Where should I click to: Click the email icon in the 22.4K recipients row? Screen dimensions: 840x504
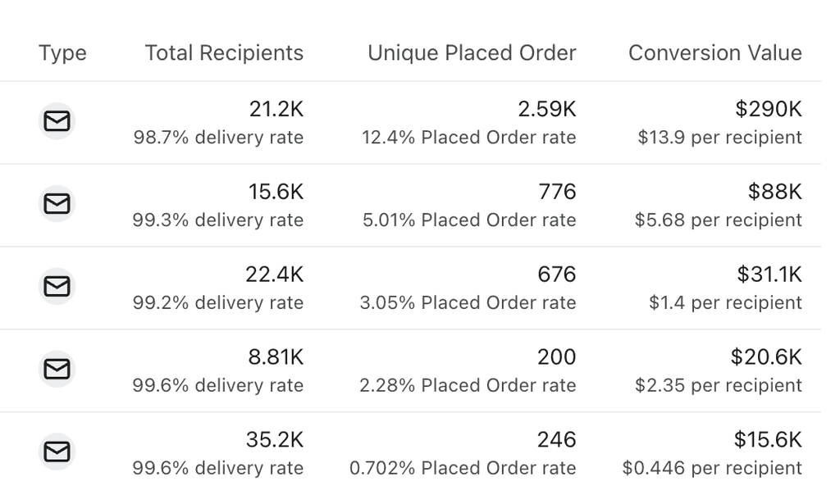tap(57, 286)
